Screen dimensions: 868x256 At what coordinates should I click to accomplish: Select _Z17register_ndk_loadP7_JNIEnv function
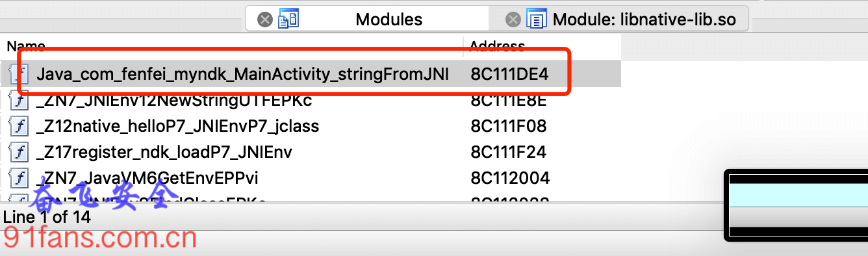[x=164, y=152]
